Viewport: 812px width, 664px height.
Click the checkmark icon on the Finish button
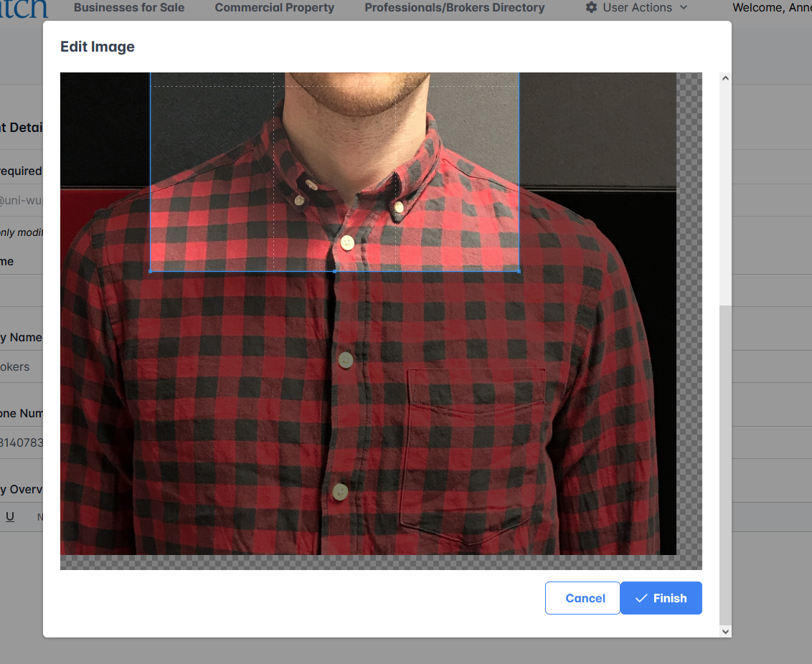point(641,598)
